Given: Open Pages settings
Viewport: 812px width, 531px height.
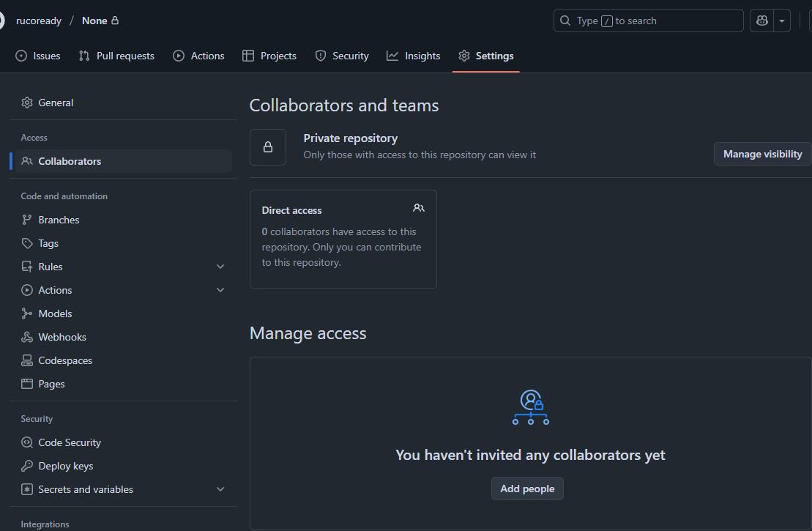Looking at the screenshot, I should [123, 384].
